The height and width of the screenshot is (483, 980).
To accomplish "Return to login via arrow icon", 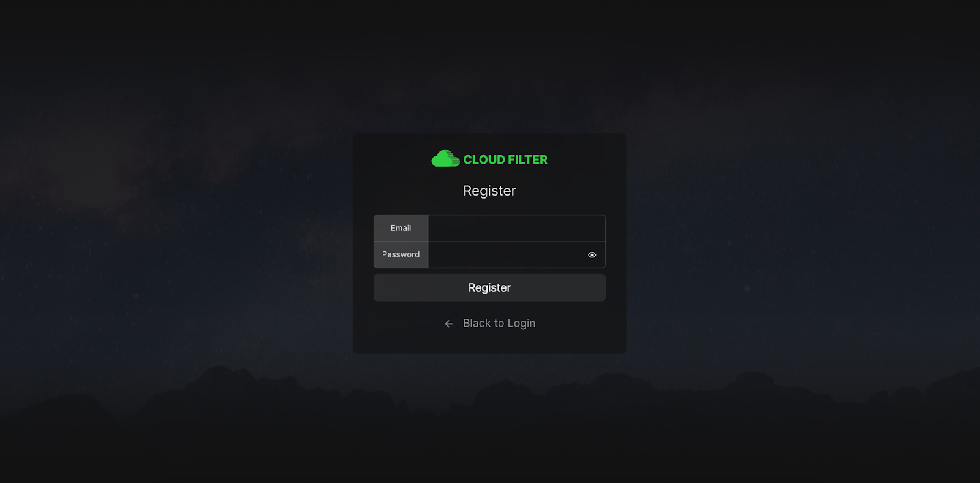I will pos(449,324).
